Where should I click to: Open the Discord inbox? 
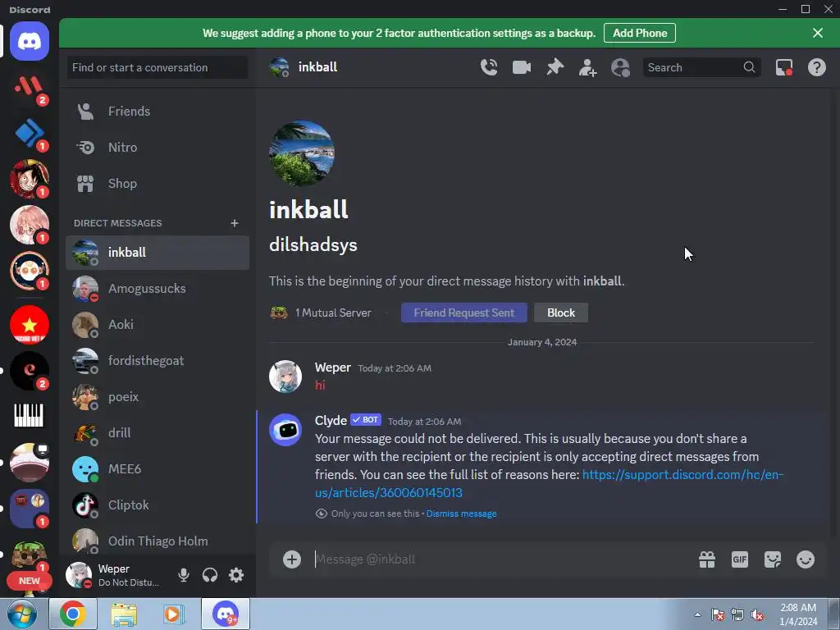783,67
